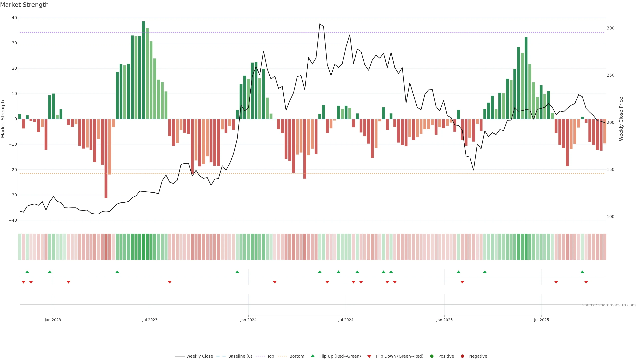Toggle the Flip Down (Green→Red) legend label
Viewport: 644px width, 362px height.
coord(399,356)
